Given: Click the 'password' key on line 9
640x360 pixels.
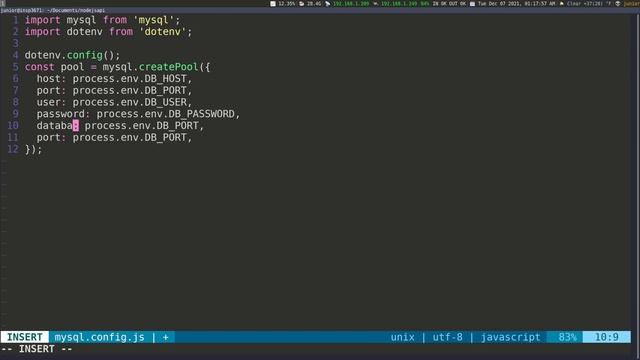Looking at the screenshot, I should pyautogui.click(x=60, y=114).
